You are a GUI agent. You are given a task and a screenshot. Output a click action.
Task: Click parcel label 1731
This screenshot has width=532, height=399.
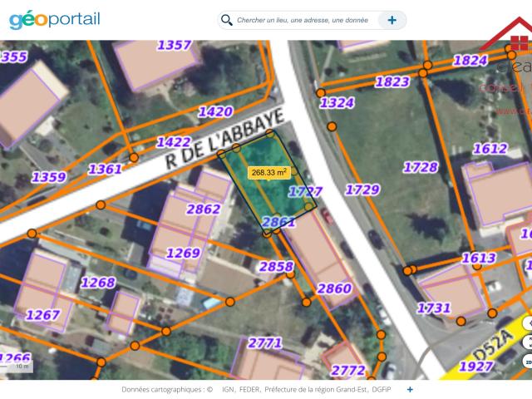[434, 308]
